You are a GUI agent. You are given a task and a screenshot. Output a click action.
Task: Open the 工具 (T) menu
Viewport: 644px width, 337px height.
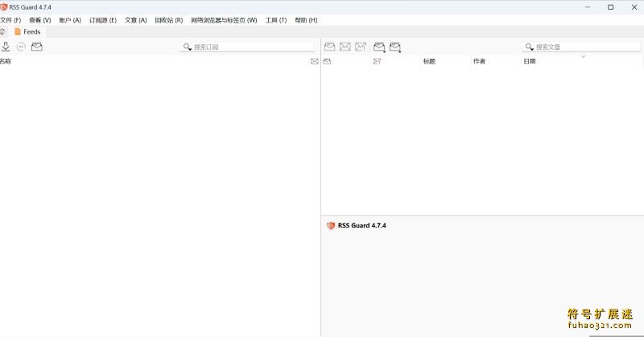coord(275,20)
